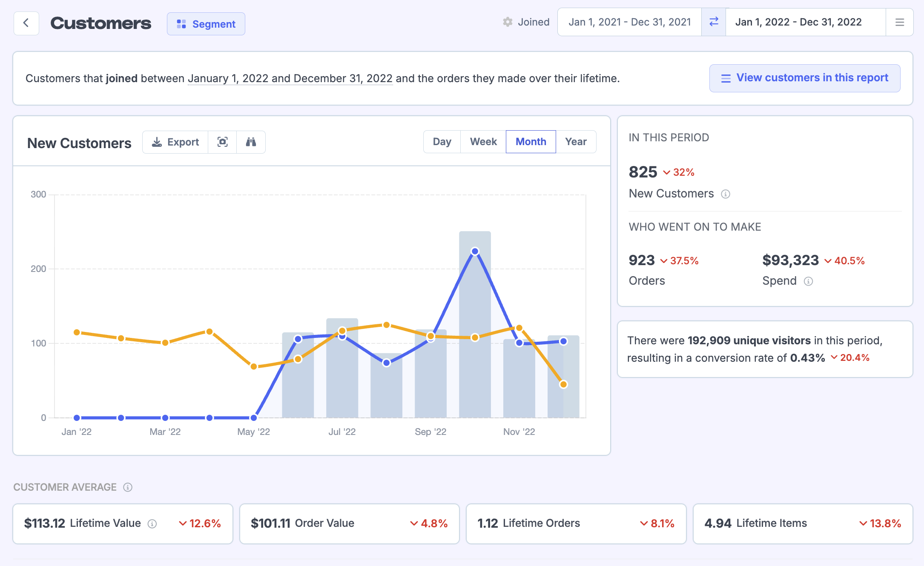Click the info icon beside New Customers

(x=726, y=194)
